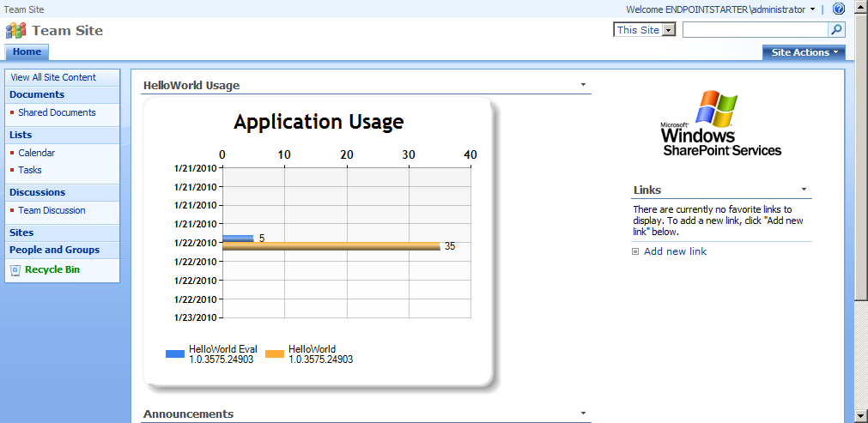Open the Calendar list
Viewport: 868px width, 423px height.
coord(37,153)
